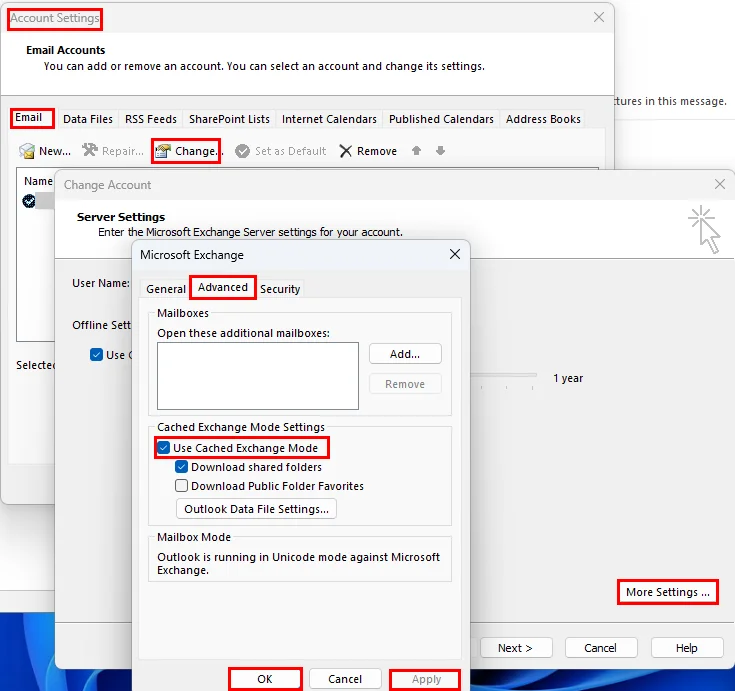Click the Change account icon

(x=163, y=151)
